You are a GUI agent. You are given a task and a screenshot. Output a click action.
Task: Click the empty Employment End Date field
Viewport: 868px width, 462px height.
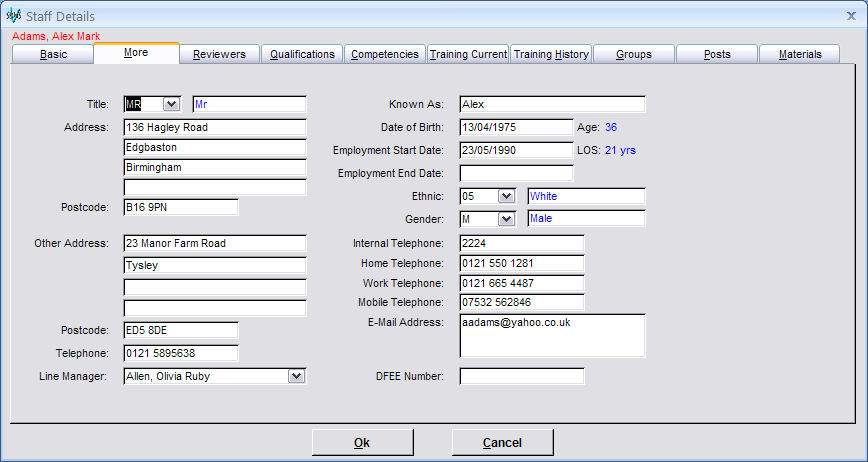click(516, 173)
